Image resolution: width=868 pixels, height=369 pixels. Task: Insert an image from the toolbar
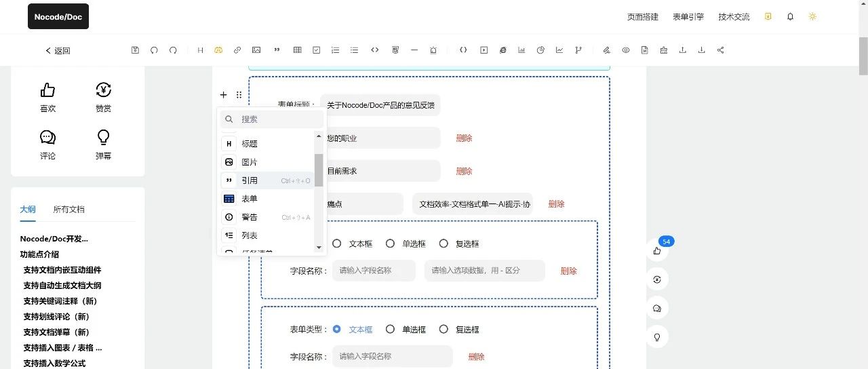256,50
